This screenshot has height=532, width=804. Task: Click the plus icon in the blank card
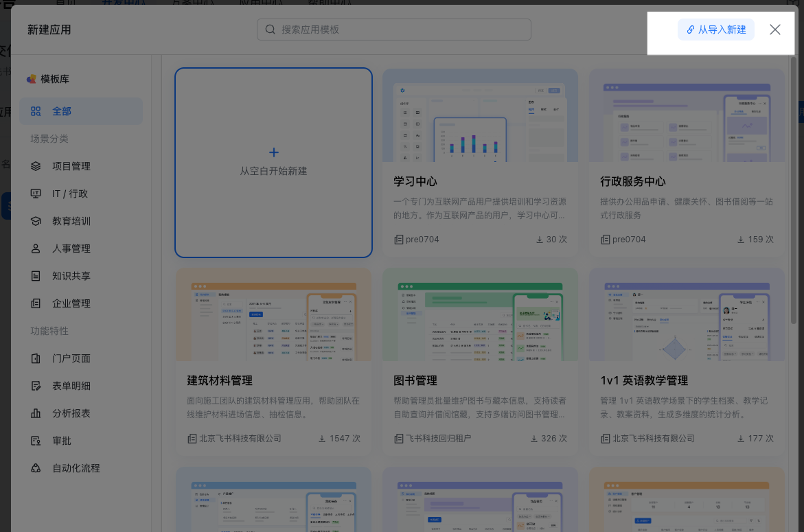pyautogui.click(x=274, y=152)
